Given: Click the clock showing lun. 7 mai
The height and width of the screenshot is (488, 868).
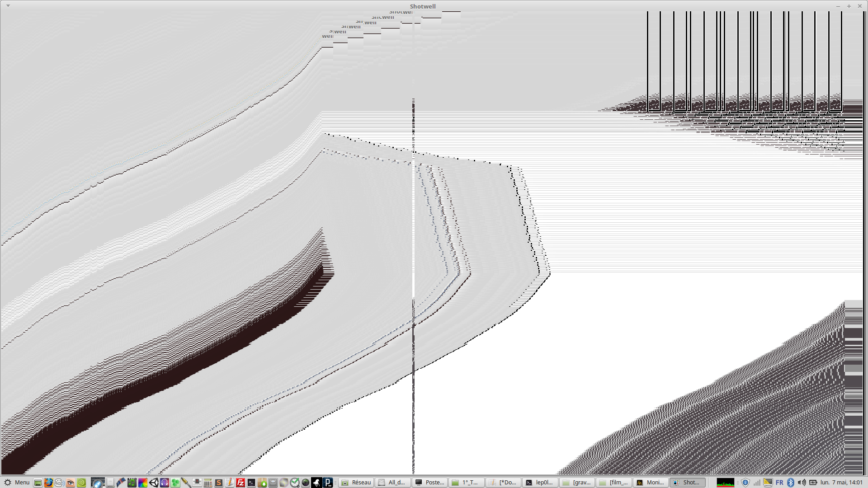Looking at the screenshot, I should click(841, 483).
